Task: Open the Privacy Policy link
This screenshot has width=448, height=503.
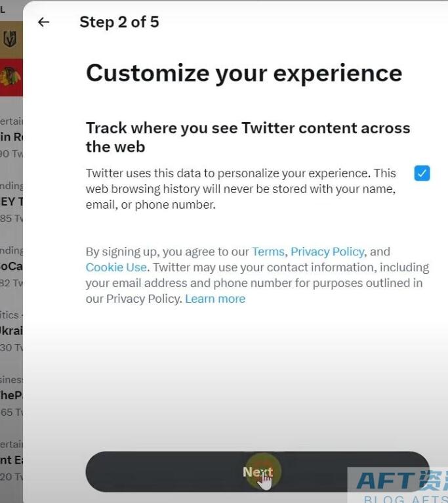Action: point(327,251)
